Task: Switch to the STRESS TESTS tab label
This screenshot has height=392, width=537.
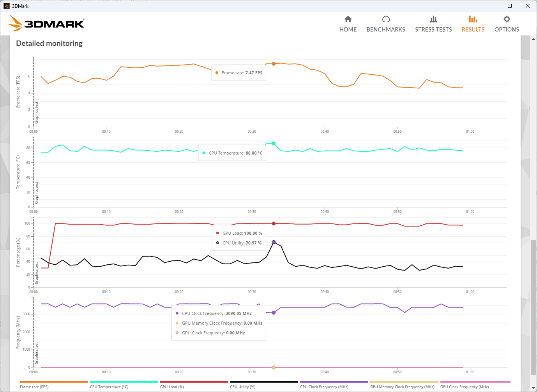Action: [433, 30]
